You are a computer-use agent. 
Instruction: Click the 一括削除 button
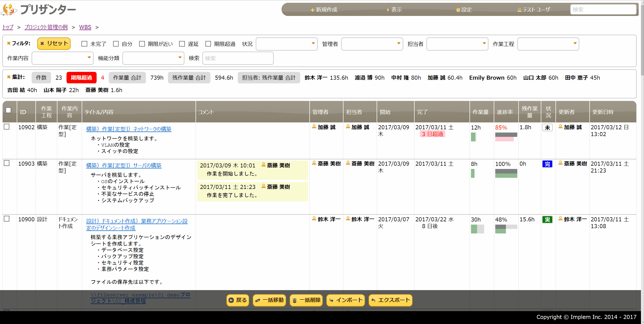306,300
